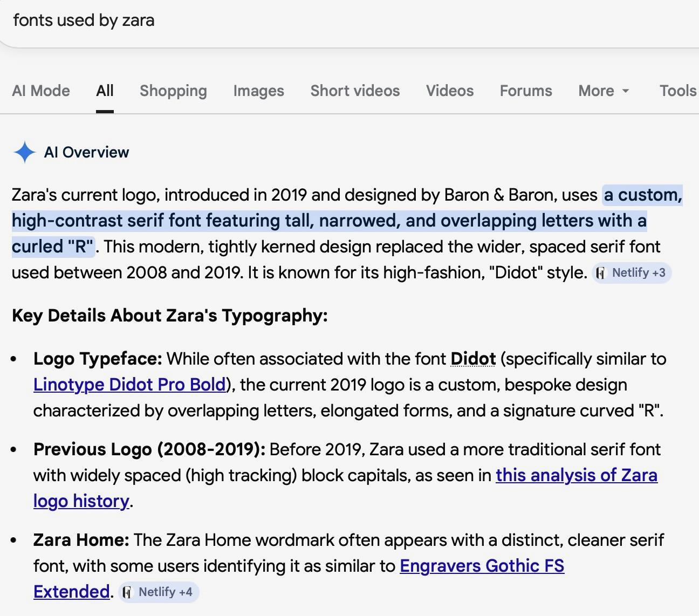Click the Netlify +4 source chip

pos(159,592)
